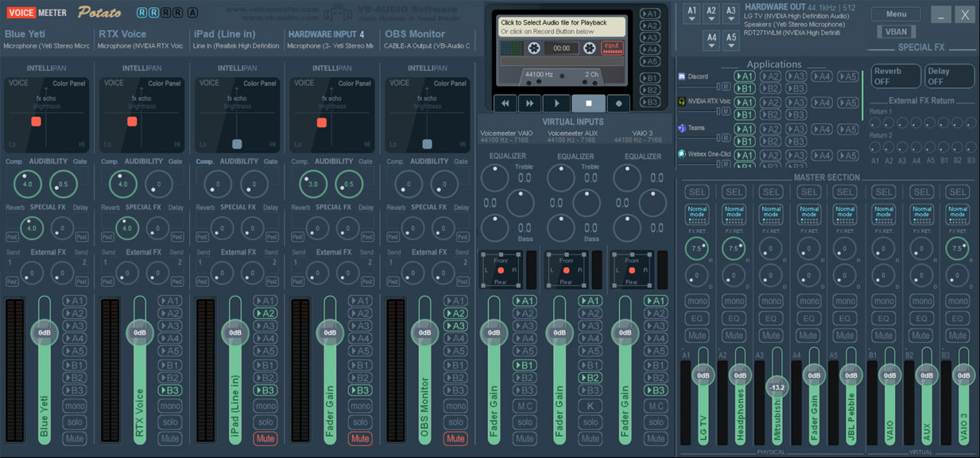Click the Hardware Input 4 intellipan red square
Viewport: 980px width, 458px height.
point(321,122)
